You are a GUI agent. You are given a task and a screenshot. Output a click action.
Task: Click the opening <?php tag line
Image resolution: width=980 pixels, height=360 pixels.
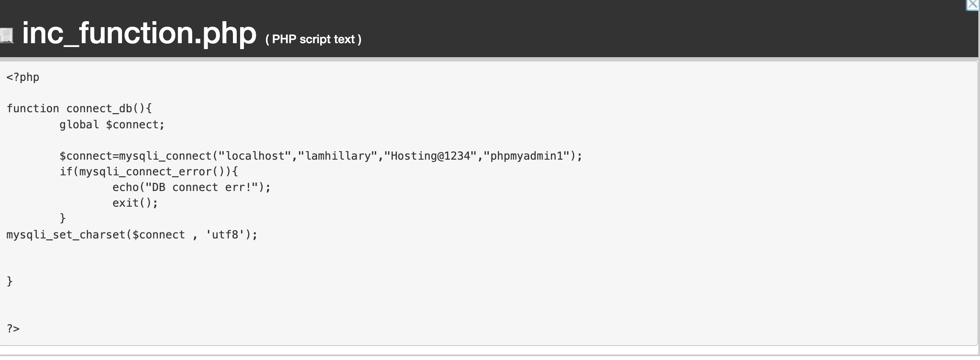23,77
